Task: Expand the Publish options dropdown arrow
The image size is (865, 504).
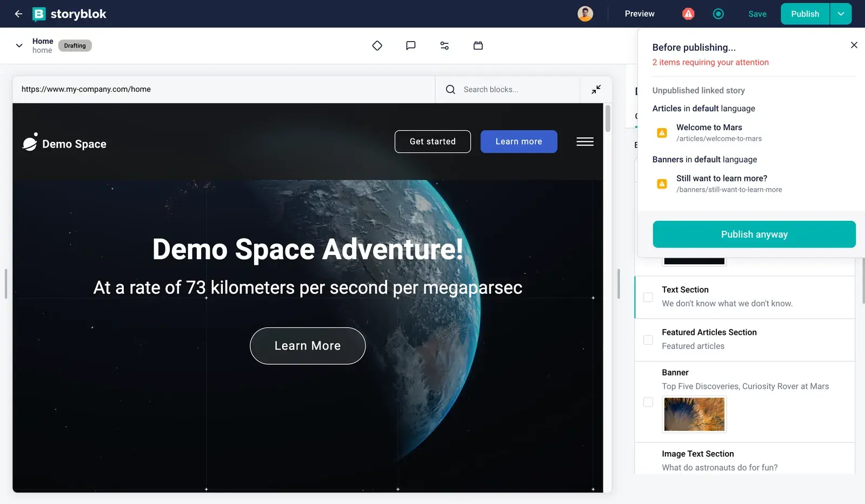Action: point(841,14)
